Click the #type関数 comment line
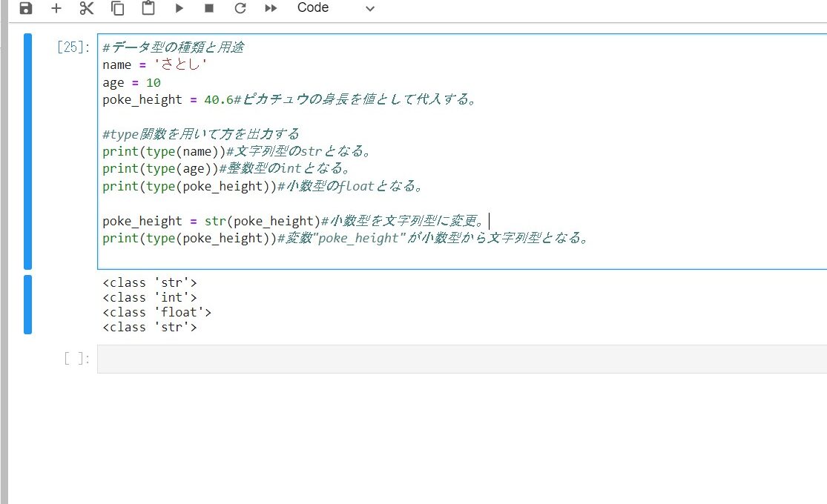The image size is (827, 504). (x=200, y=134)
